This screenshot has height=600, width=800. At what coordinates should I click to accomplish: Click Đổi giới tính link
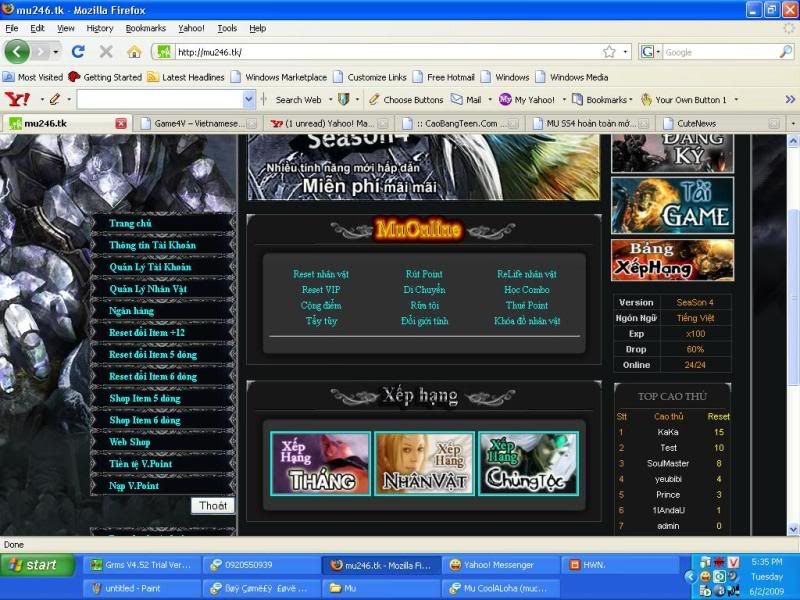[x=424, y=321]
